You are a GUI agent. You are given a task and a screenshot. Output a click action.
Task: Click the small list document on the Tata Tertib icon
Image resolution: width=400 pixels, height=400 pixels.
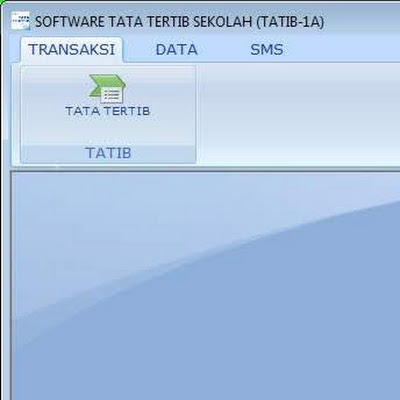coord(111,95)
